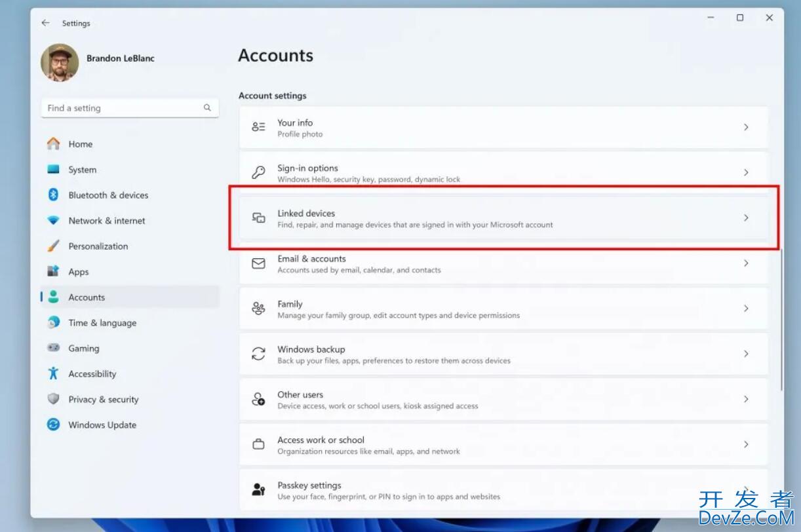Click the Passkey settings icon
The height and width of the screenshot is (532, 801).
click(x=259, y=489)
